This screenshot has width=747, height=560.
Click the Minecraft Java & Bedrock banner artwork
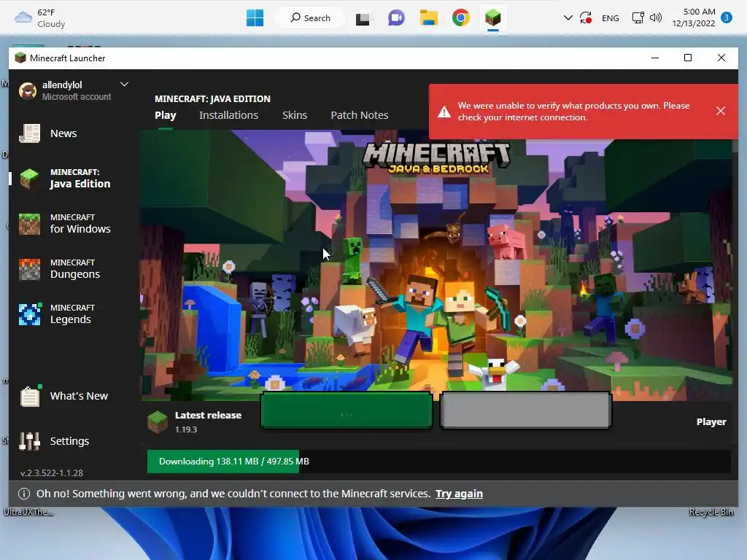pyautogui.click(x=436, y=265)
